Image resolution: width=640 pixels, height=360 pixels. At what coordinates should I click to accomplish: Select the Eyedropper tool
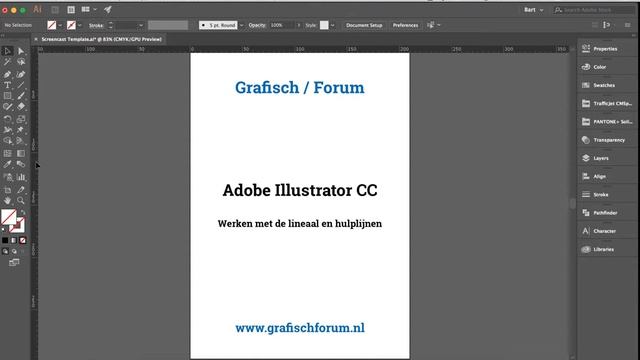(7, 164)
